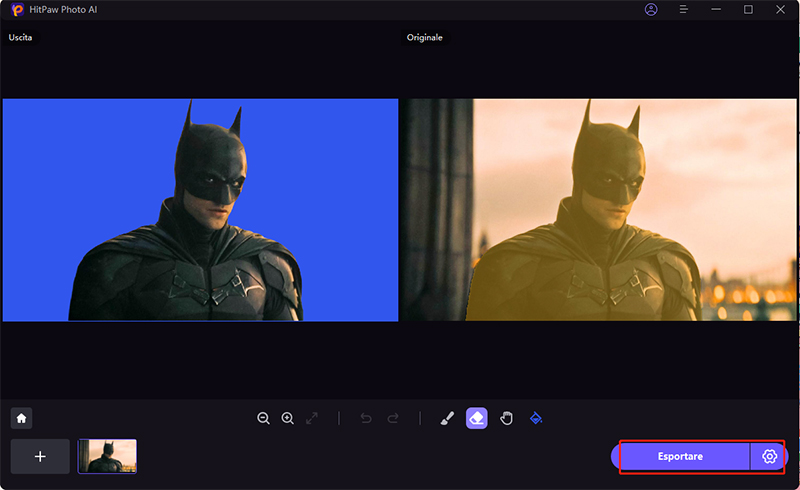Open the user account profile icon
800x490 pixels.
[652, 10]
